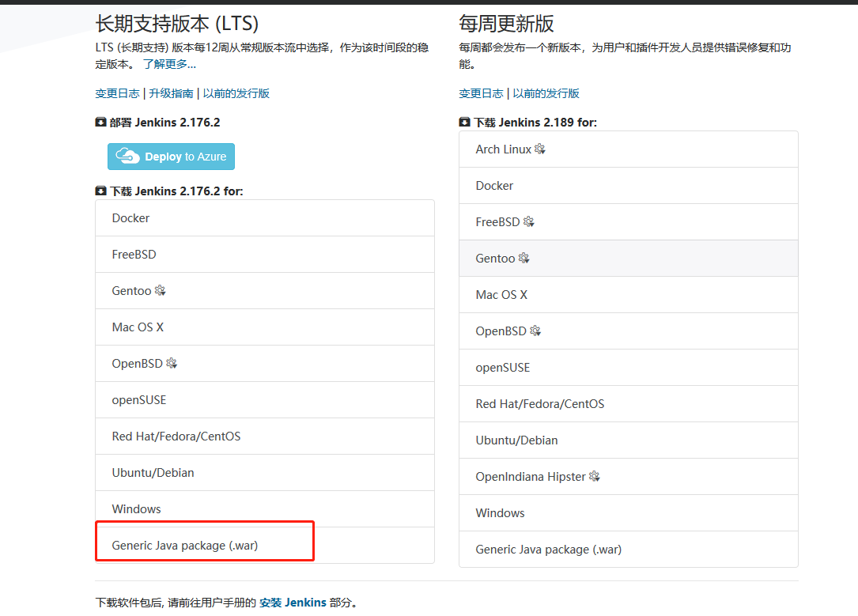The image size is (858, 616).
Task: Select Red Hat/Fedora/CentOS under Jenkins 2.189
Action: 629,404
